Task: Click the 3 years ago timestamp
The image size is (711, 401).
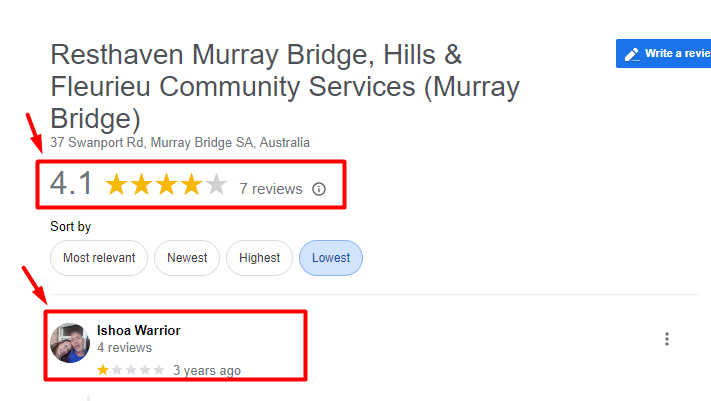Action: click(207, 370)
